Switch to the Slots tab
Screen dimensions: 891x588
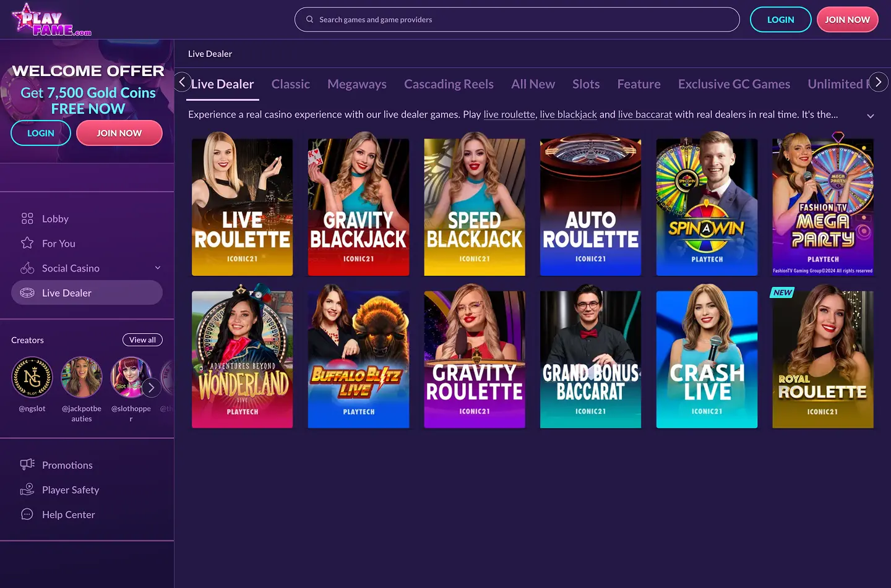pos(586,84)
